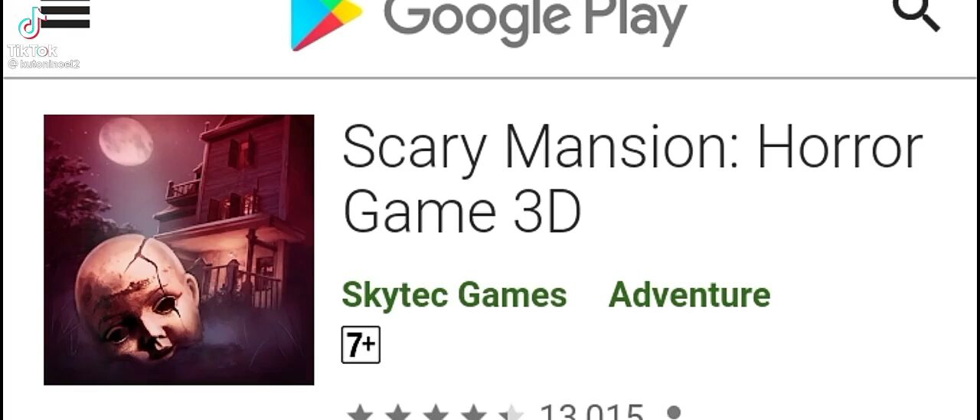Click the Google Play triangle logo

(x=326, y=25)
